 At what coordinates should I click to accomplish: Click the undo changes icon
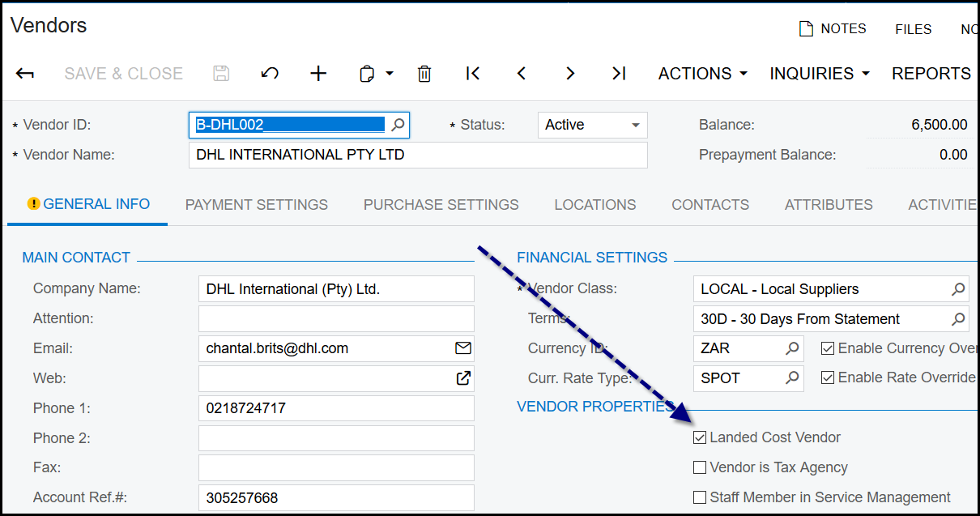tap(270, 74)
